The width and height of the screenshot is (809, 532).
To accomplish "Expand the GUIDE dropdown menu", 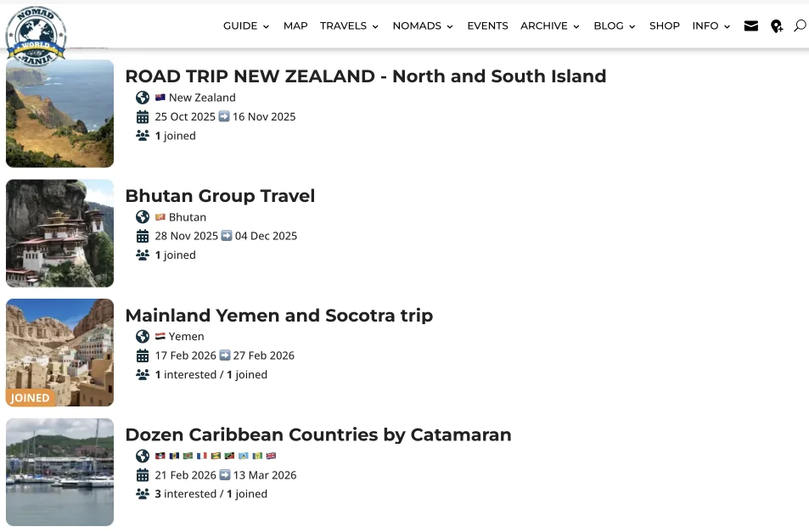I will 246,26.
